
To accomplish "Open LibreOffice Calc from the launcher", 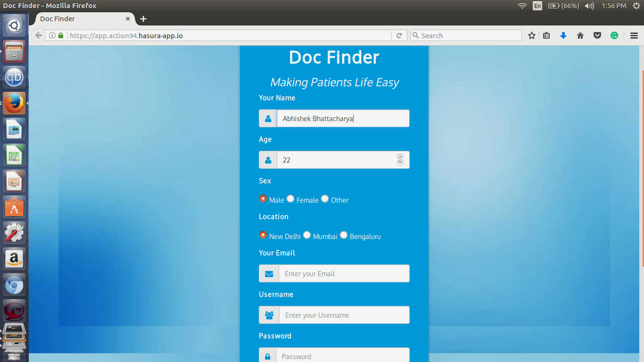I will pos(14,155).
